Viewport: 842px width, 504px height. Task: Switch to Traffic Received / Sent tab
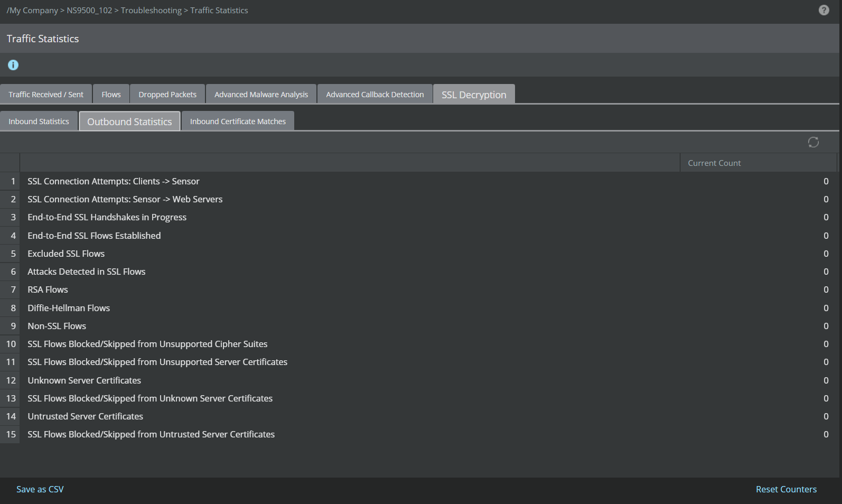pyautogui.click(x=46, y=94)
